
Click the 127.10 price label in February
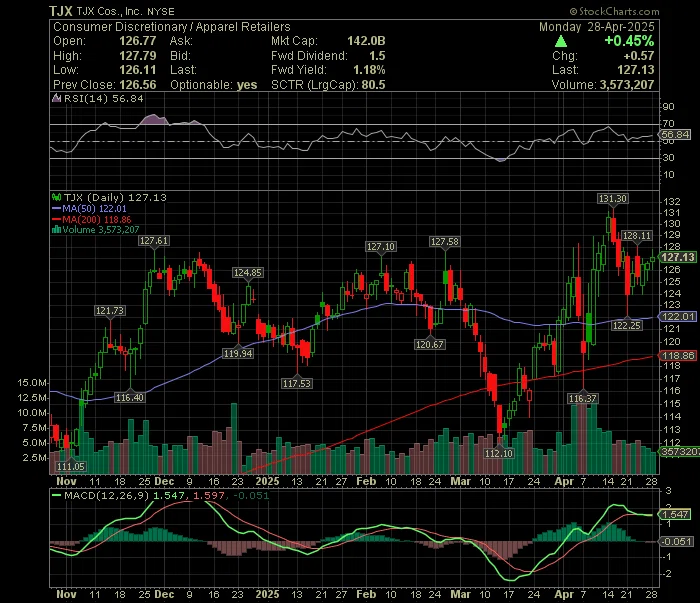click(380, 247)
